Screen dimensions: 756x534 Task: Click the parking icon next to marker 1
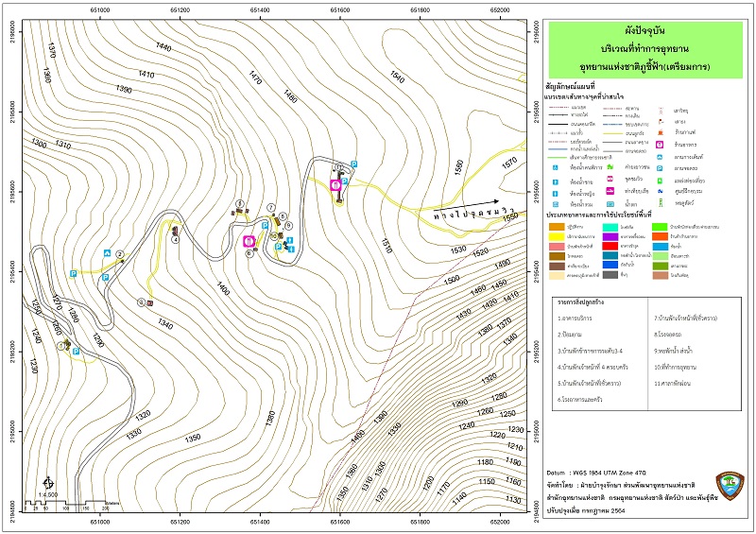[77, 352]
